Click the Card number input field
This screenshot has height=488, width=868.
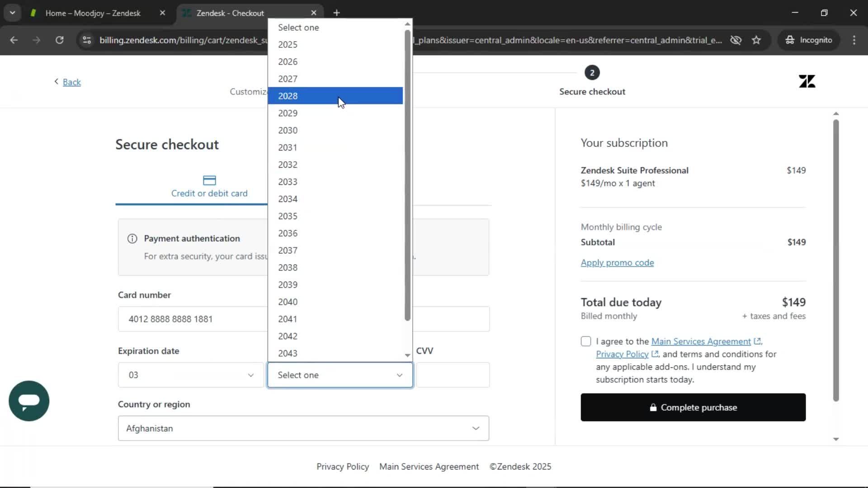click(x=303, y=319)
